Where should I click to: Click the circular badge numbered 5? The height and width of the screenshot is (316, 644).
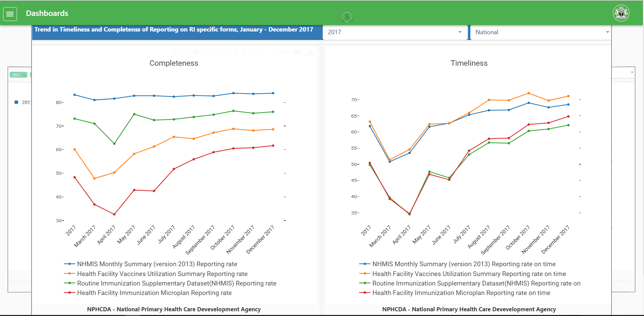347,17
